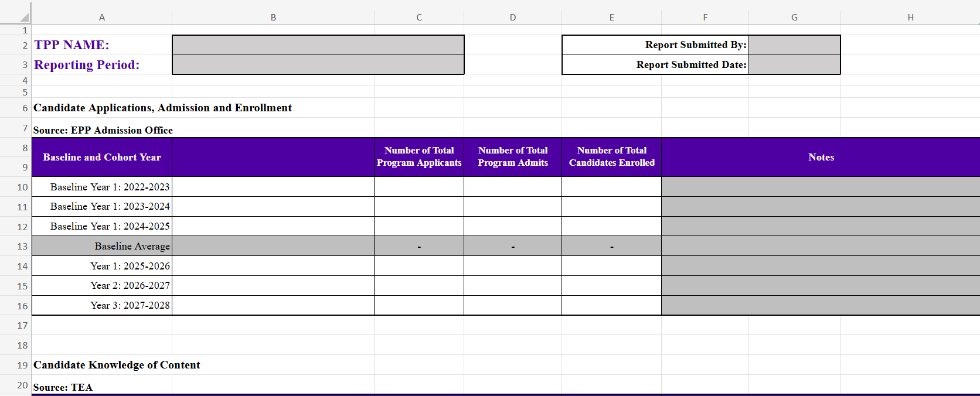The height and width of the screenshot is (396, 980).
Task: Select column H header
Action: pos(910,18)
